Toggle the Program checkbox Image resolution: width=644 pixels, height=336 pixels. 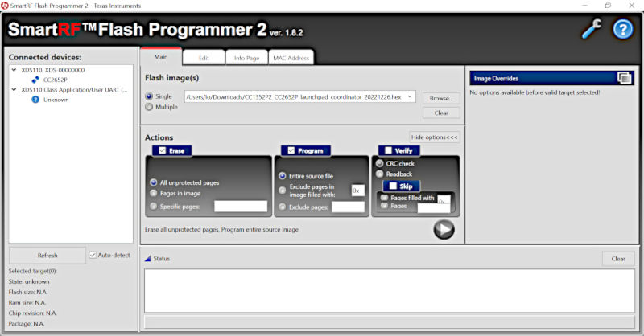[x=291, y=150]
